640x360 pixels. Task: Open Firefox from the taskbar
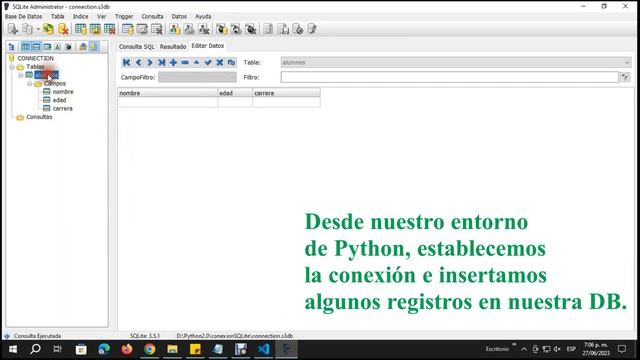click(x=127, y=349)
